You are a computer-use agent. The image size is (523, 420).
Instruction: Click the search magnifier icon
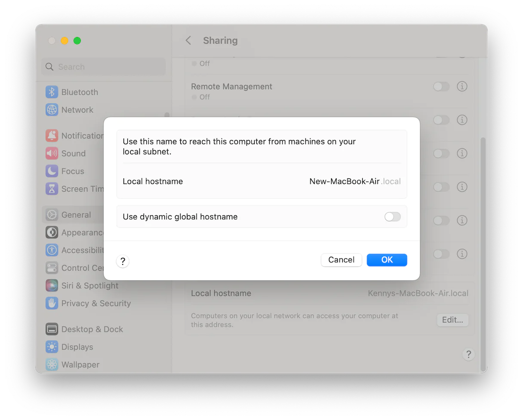[x=49, y=67]
